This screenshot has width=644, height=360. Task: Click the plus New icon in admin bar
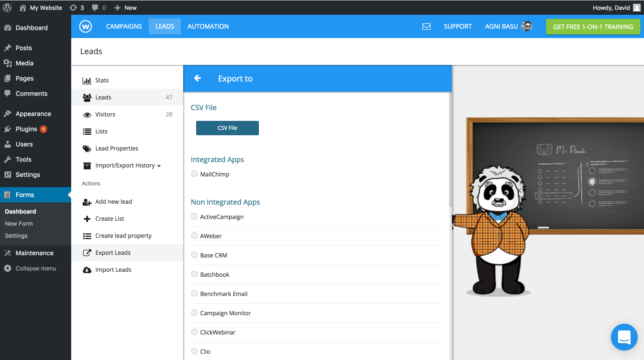[x=117, y=8]
